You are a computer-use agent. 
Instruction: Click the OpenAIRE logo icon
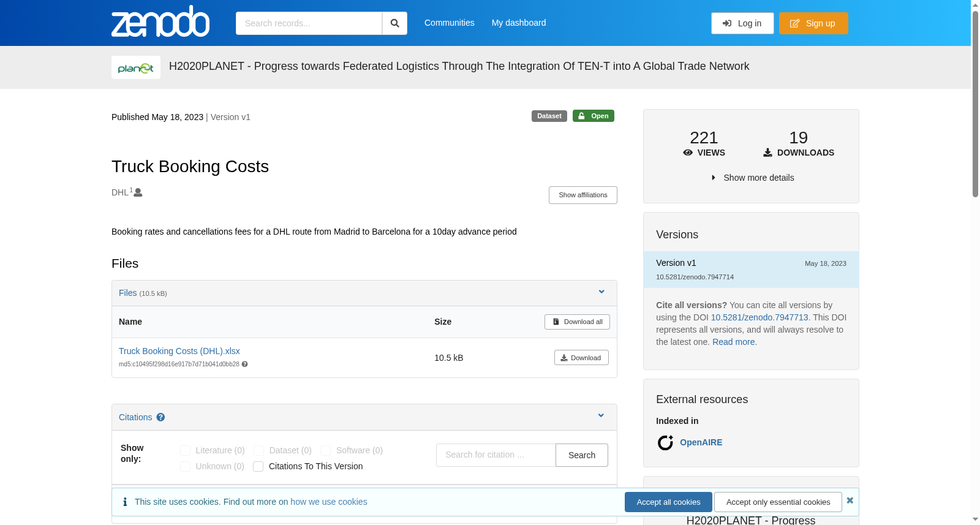point(665,442)
